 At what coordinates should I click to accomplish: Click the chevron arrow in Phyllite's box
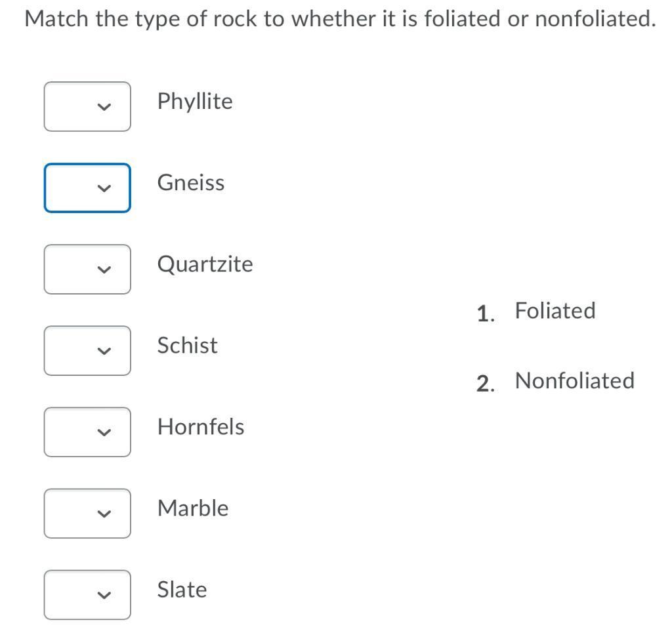click(x=102, y=107)
